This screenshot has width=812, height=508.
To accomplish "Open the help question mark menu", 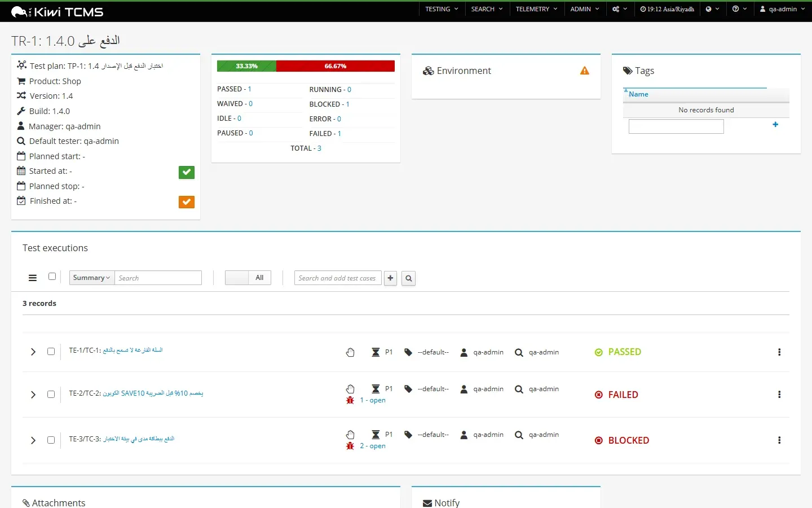I will click(739, 9).
